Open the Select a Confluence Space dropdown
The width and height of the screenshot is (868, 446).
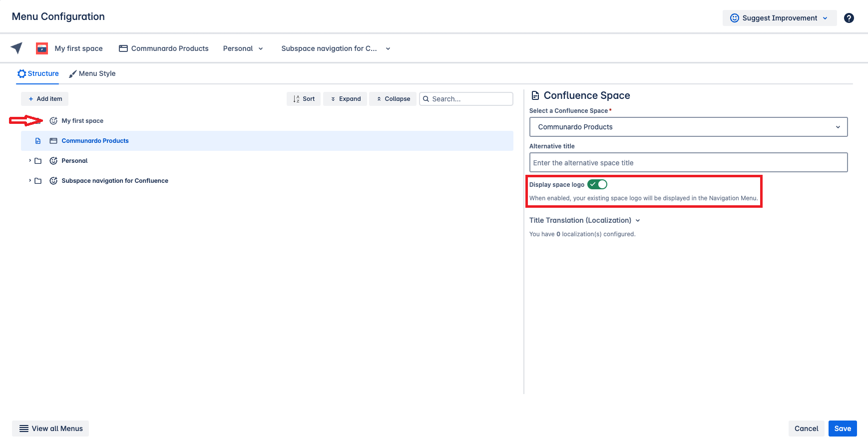(688, 127)
